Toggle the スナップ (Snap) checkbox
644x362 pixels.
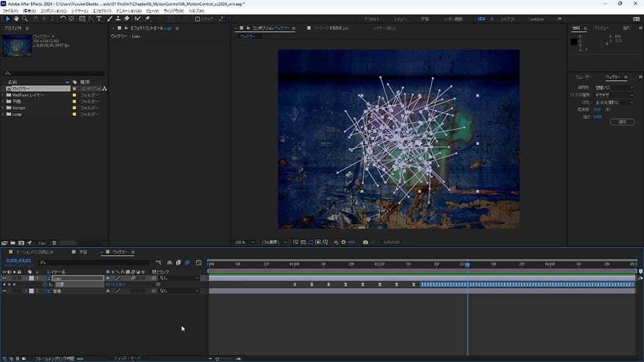(x=197, y=19)
